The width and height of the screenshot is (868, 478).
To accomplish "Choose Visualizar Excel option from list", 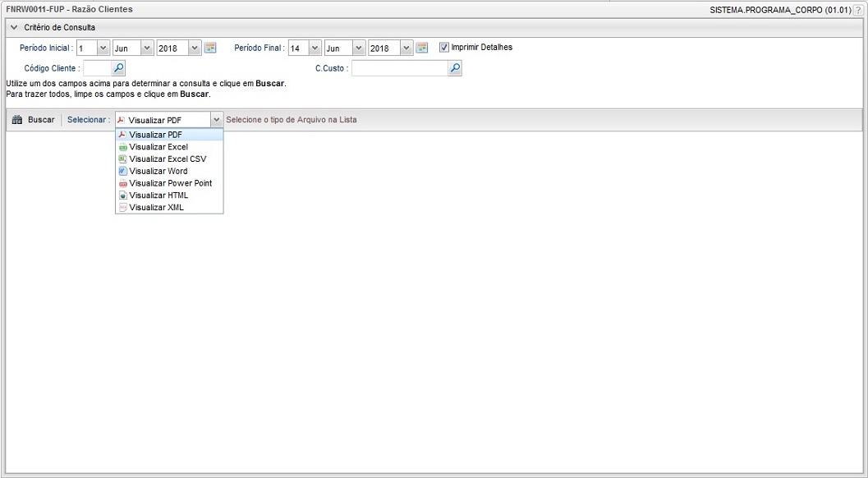I will coord(158,147).
